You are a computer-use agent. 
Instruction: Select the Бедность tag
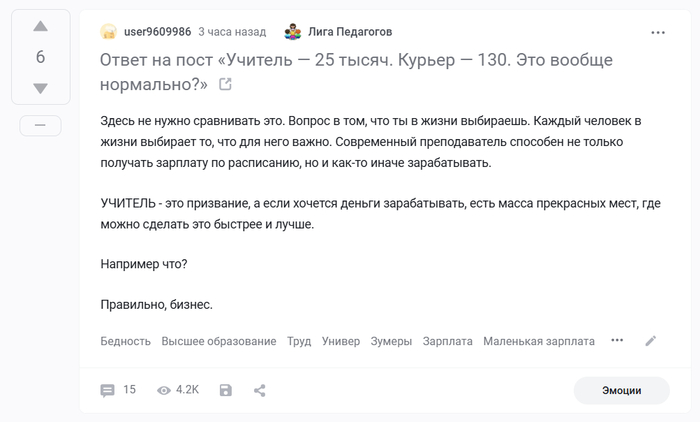[x=125, y=341]
